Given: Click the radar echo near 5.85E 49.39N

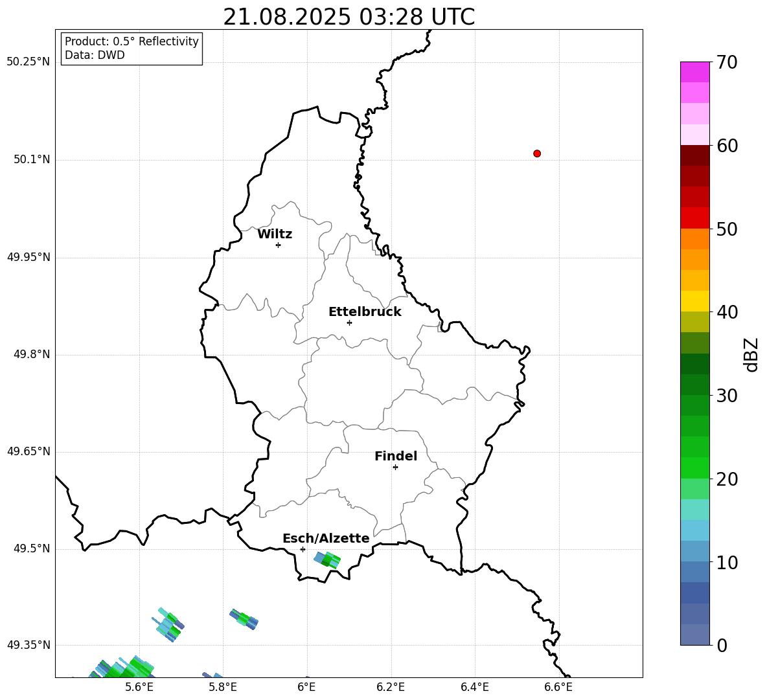Looking at the screenshot, I should pyautogui.click(x=244, y=619).
